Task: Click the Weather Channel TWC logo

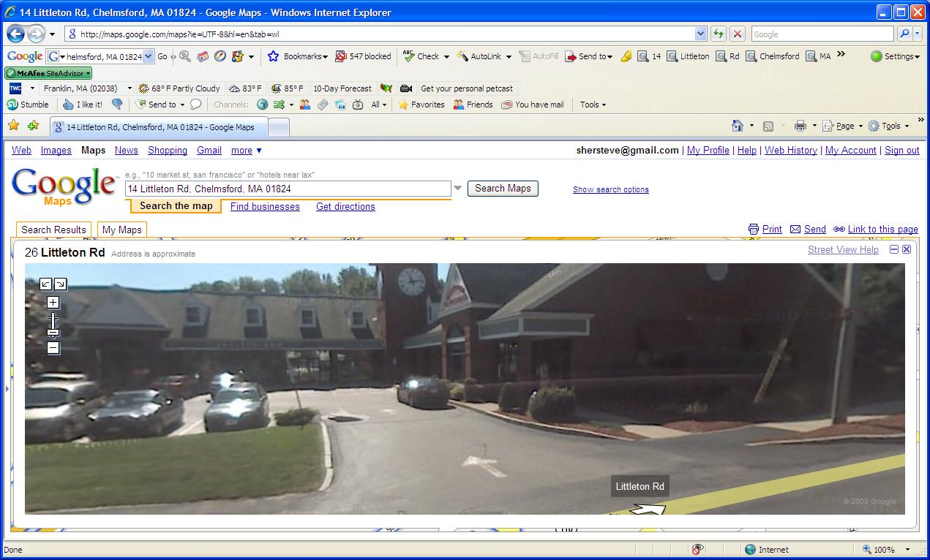Action: (14, 88)
